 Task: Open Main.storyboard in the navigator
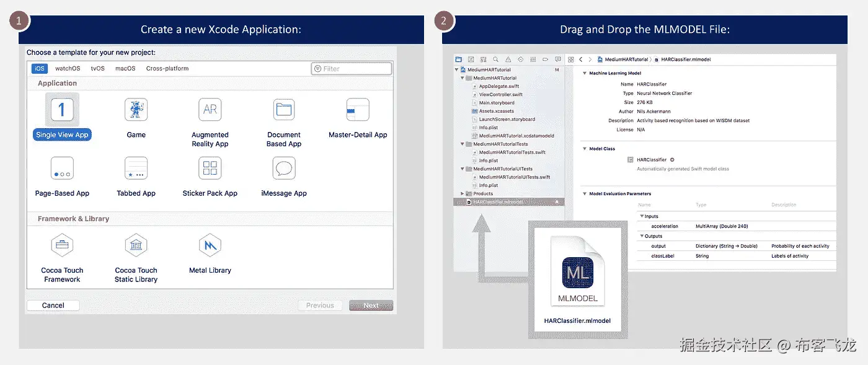(497, 103)
